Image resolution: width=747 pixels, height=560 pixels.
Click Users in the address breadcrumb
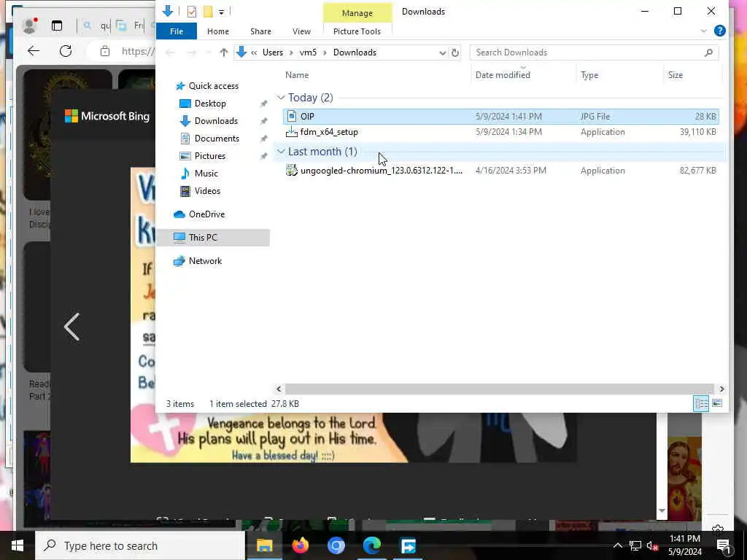[273, 52]
